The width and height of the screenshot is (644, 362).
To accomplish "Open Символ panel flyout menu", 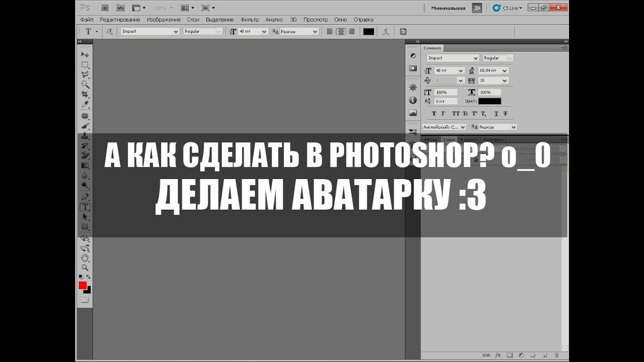I will click(565, 48).
